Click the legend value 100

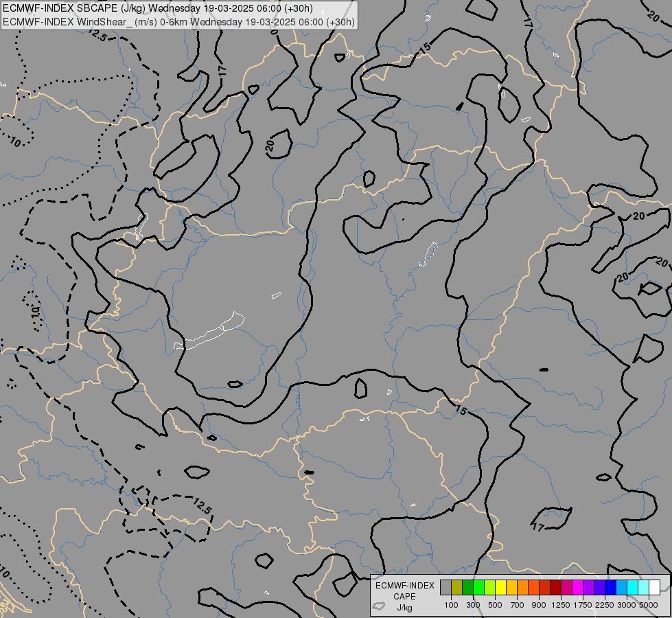coord(451,605)
